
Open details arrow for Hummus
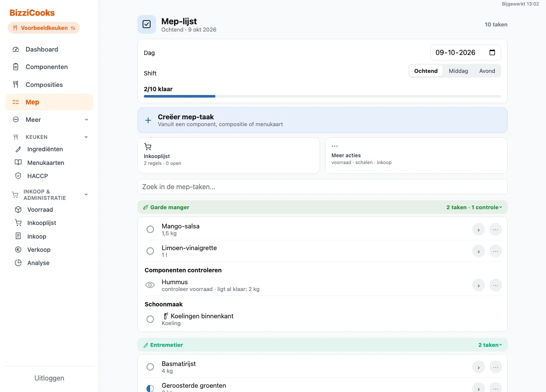(479, 285)
